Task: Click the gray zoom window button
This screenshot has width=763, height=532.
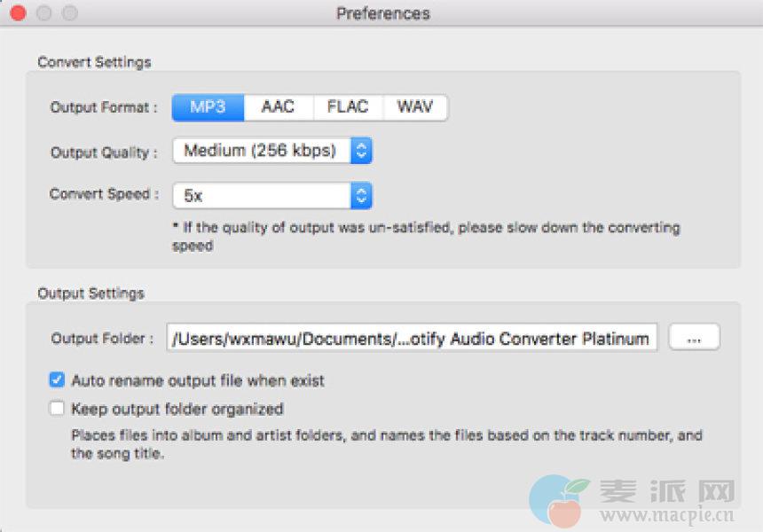Action: 69,13
